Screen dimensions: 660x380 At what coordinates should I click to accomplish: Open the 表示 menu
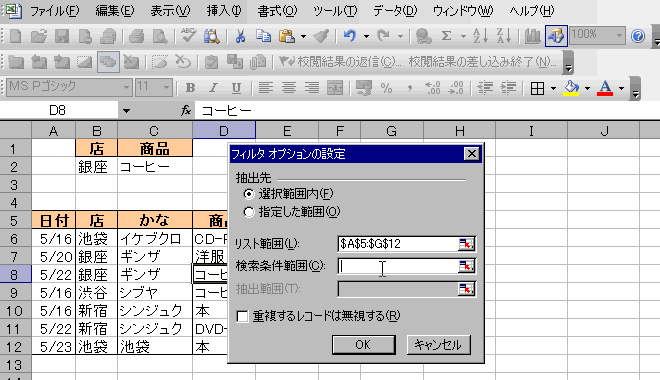pos(170,11)
